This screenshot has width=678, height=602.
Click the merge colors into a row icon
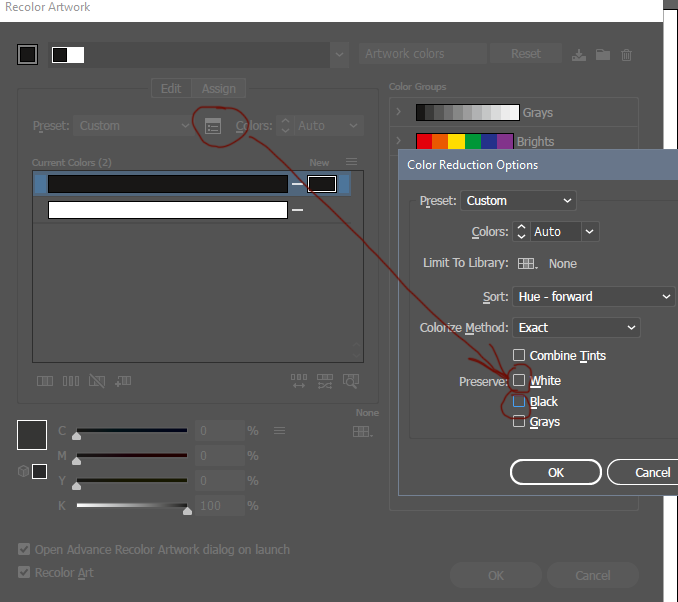tap(45, 381)
